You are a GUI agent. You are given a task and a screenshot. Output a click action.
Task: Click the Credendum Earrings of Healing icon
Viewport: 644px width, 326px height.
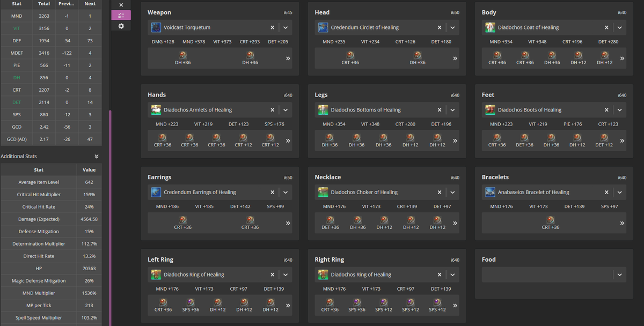click(156, 192)
